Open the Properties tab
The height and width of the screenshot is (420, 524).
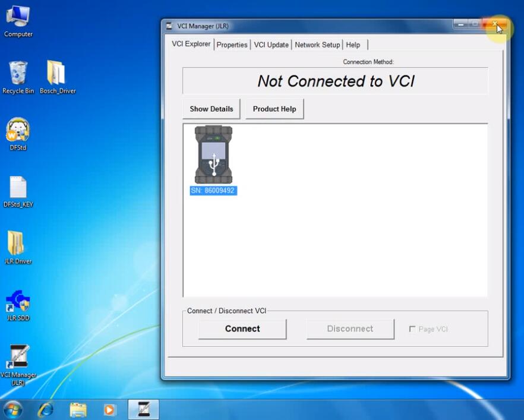232,45
